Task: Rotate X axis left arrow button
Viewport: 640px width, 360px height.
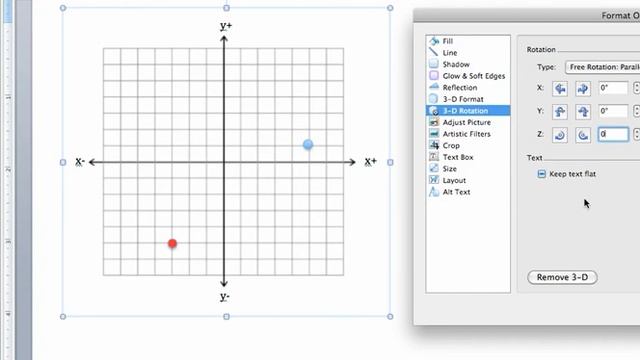Action: pyautogui.click(x=560, y=88)
